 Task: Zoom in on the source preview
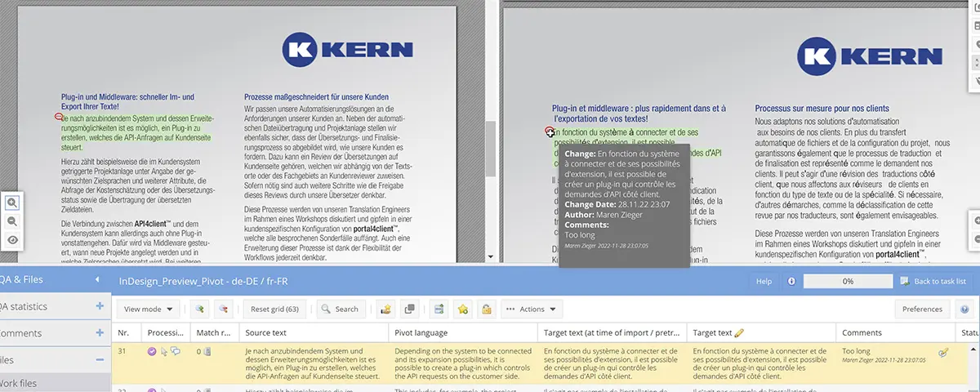12,203
